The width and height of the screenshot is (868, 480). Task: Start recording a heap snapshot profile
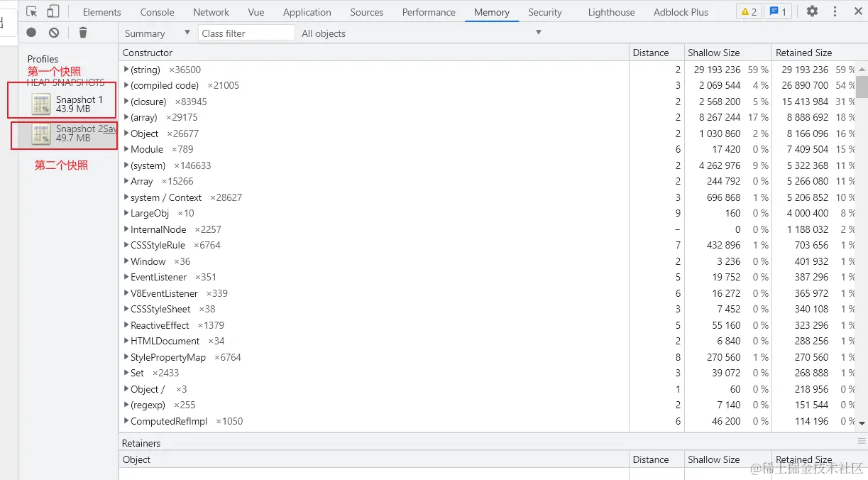(x=31, y=33)
